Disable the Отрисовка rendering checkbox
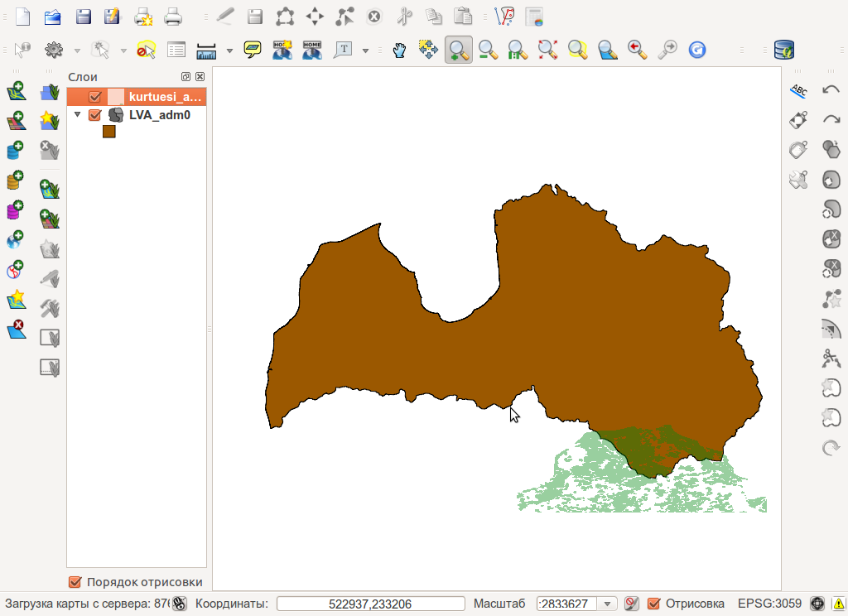848x616 pixels. [x=653, y=604]
